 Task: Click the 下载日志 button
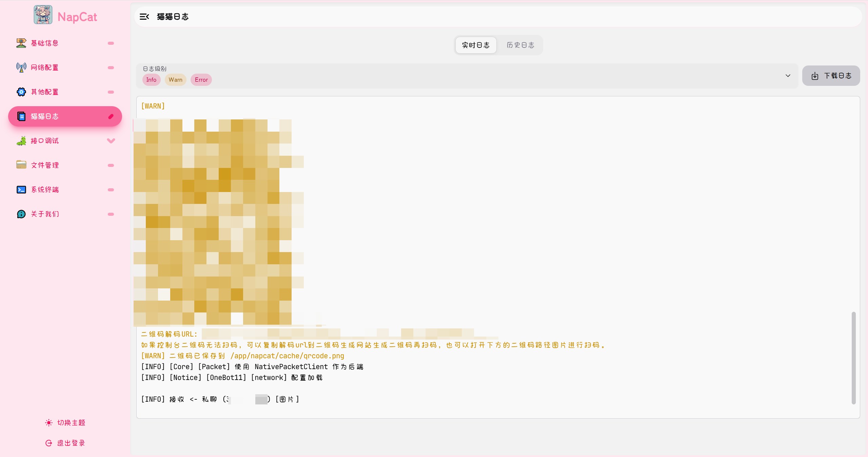[x=831, y=76]
